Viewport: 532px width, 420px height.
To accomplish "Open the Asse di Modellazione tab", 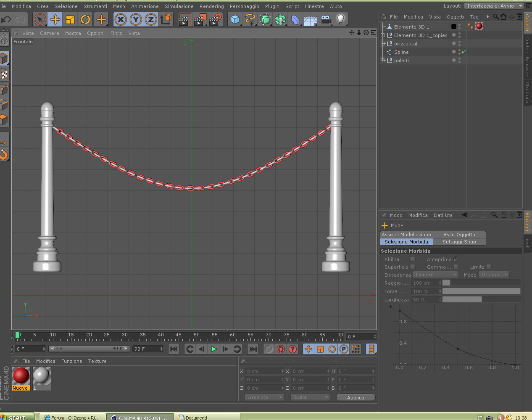I will [x=406, y=235].
